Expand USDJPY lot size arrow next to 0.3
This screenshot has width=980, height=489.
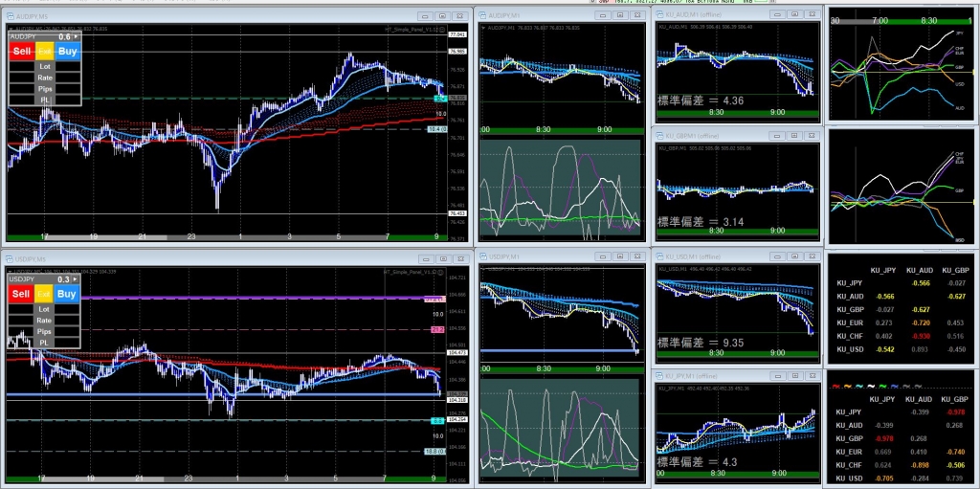[76, 279]
